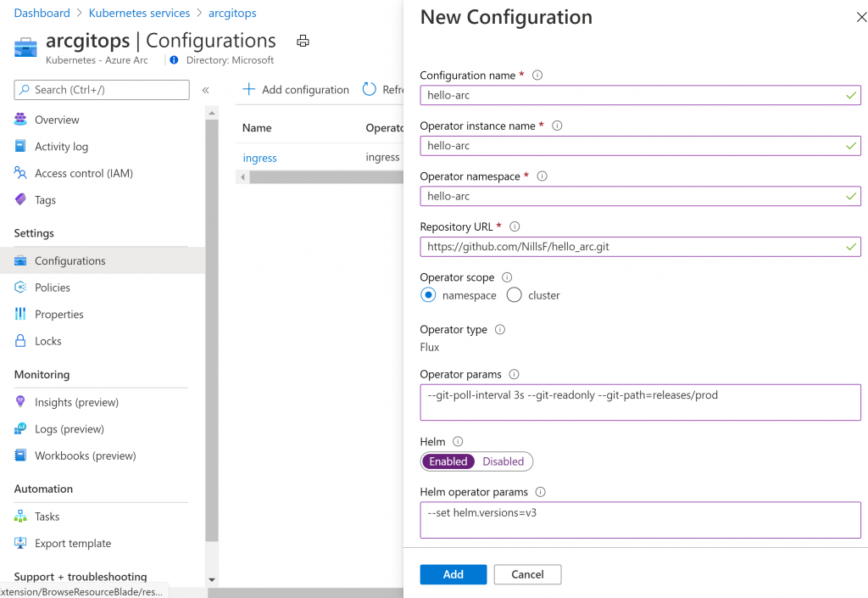Click the Overview icon in sidebar
Viewport: 868px width, 598px height.
point(20,119)
